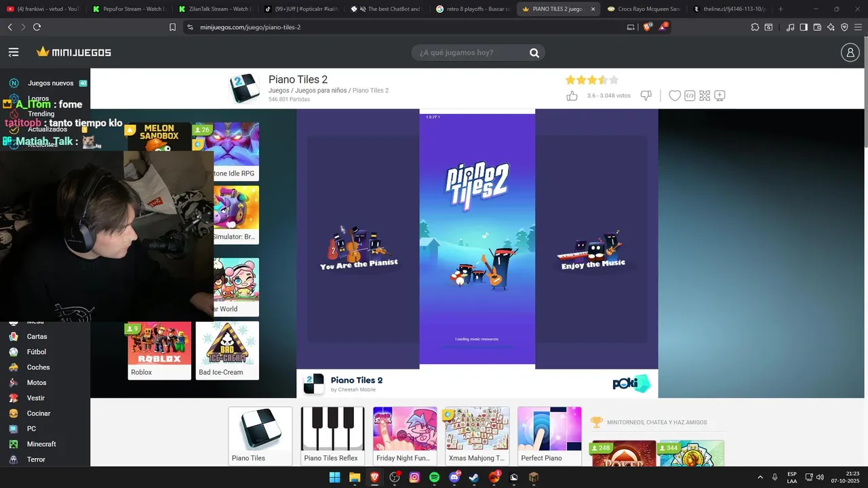
Task: Select Motos category in sidebar
Action: [37, 383]
